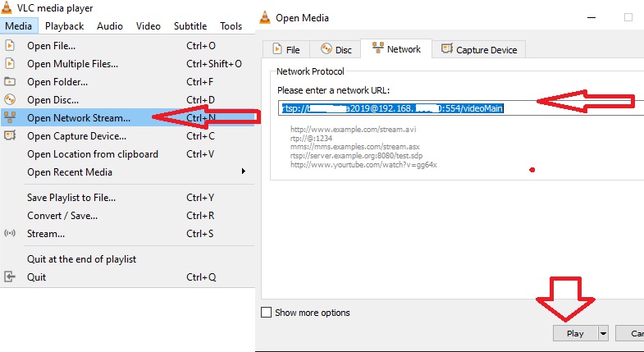Click the Open Capture Device icon

click(x=10, y=136)
